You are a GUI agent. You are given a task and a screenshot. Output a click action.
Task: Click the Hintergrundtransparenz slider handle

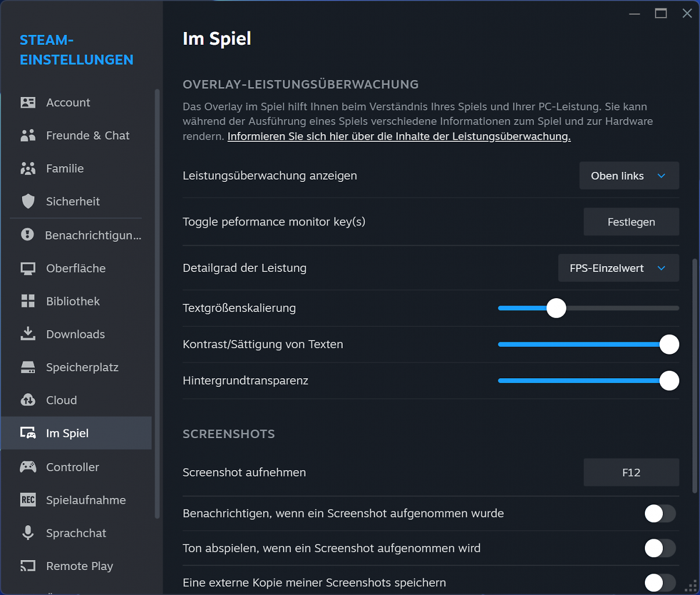click(x=669, y=381)
